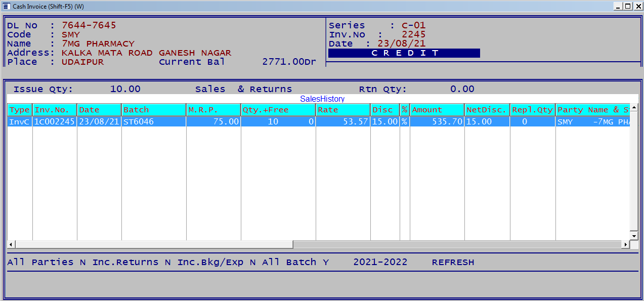Maximize the Cash Invoice window
644x301 pixels.
[627, 6]
